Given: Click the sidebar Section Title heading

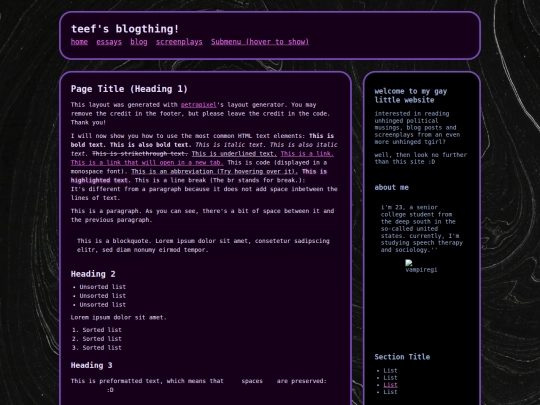Looking at the screenshot, I should [402, 357].
